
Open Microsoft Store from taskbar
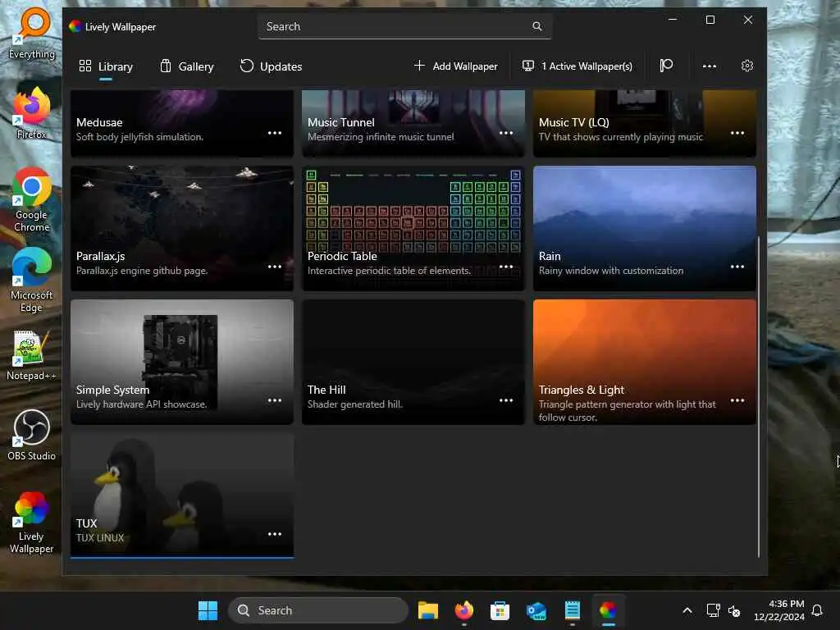pos(500,610)
